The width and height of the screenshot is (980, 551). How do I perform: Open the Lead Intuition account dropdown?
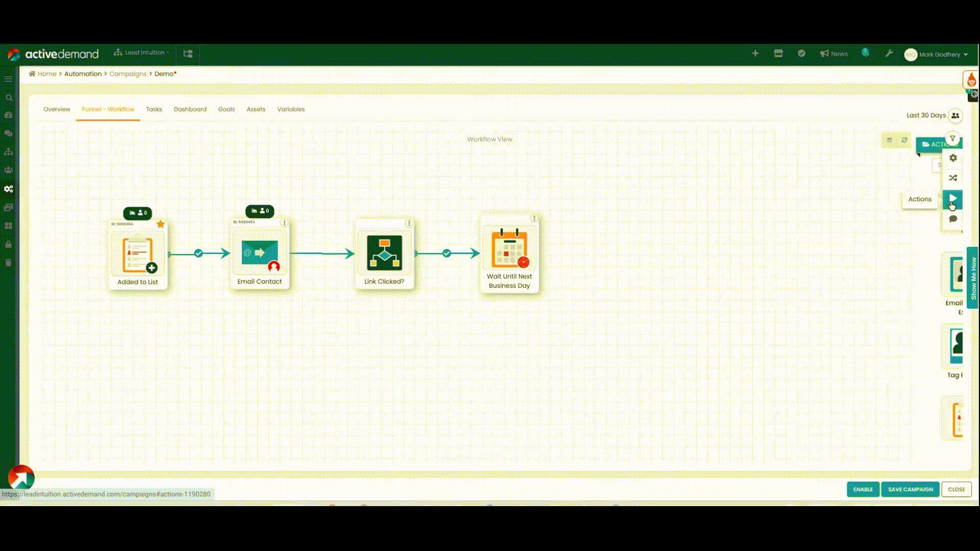coord(141,53)
